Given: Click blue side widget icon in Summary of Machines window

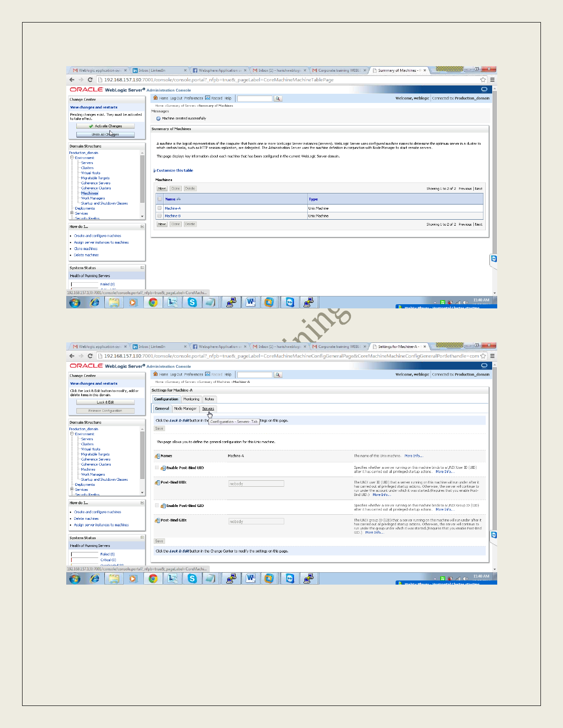Looking at the screenshot, I should 494,259.
